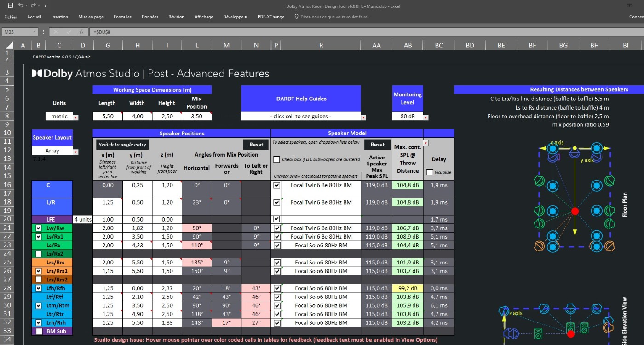Expand the Monitoring Level 80 dB dropdown
The width and height of the screenshot is (644, 345).
click(x=426, y=117)
